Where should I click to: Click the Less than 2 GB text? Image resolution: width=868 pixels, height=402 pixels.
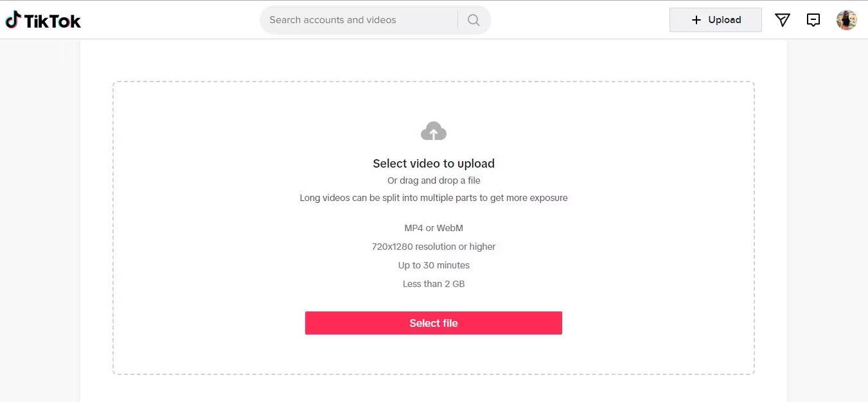point(434,283)
